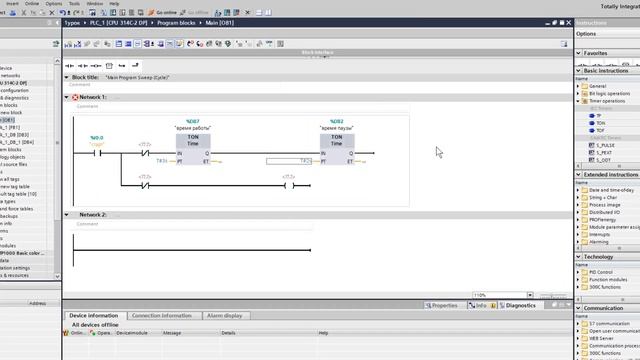Click the icon at right end of editor toolbar
Screen dimensions: 640x360
pos(564,44)
